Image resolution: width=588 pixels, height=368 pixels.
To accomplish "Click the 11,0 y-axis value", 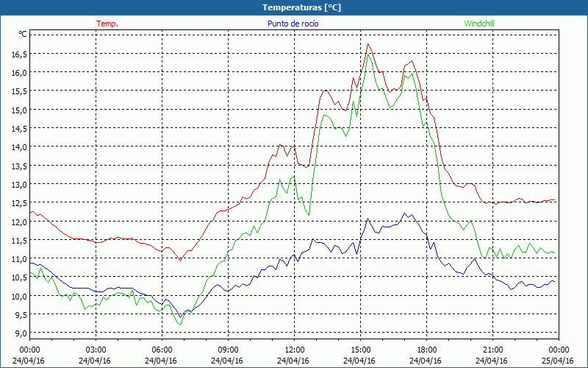I will (19, 259).
